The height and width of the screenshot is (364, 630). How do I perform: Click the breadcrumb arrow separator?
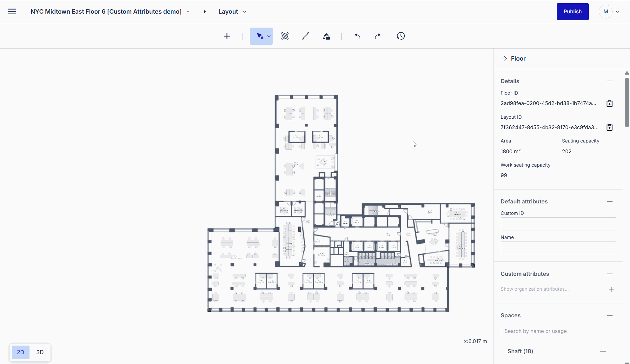pyautogui.click(x=205, y=12)
